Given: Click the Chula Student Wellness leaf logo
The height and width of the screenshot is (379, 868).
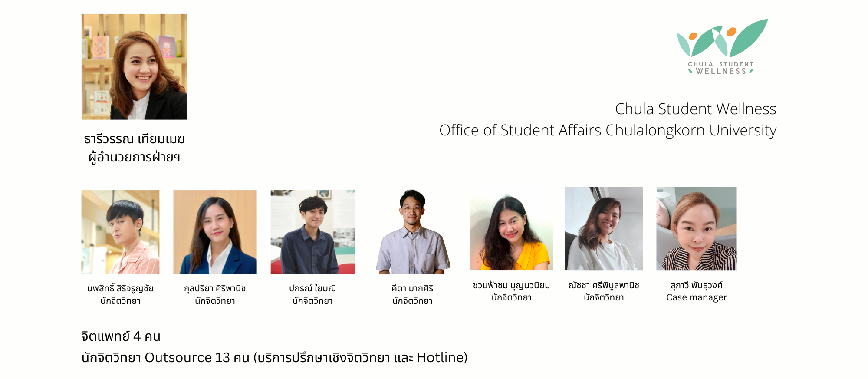Looking at the screenshot, I should click(722, 46).
